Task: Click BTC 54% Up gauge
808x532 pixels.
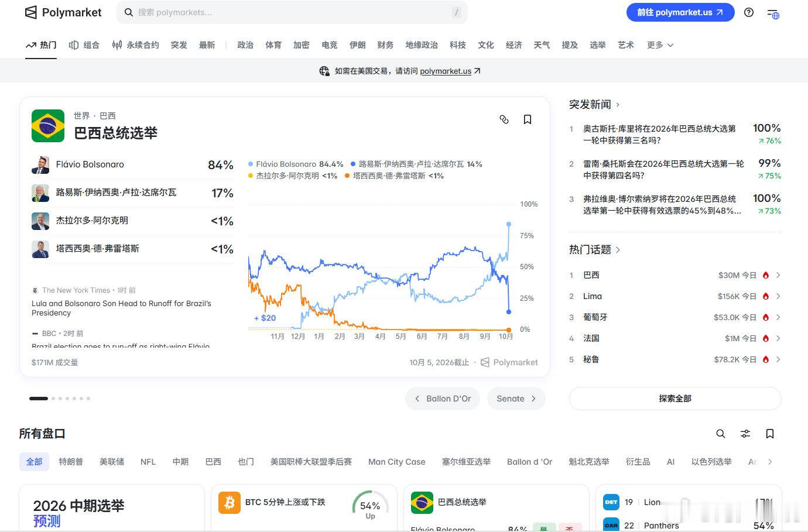Action: pyautogui.click(x=370, y=504)
